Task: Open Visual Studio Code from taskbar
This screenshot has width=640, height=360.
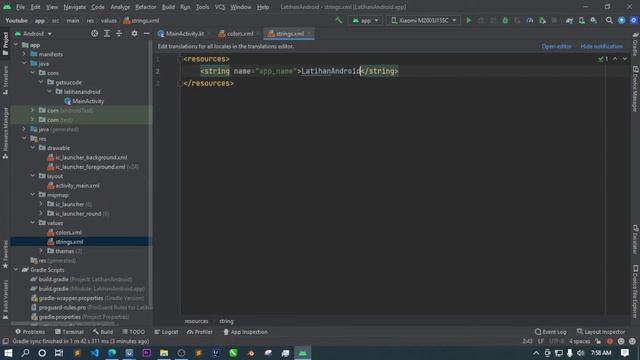Action: [x=94, y=353]
